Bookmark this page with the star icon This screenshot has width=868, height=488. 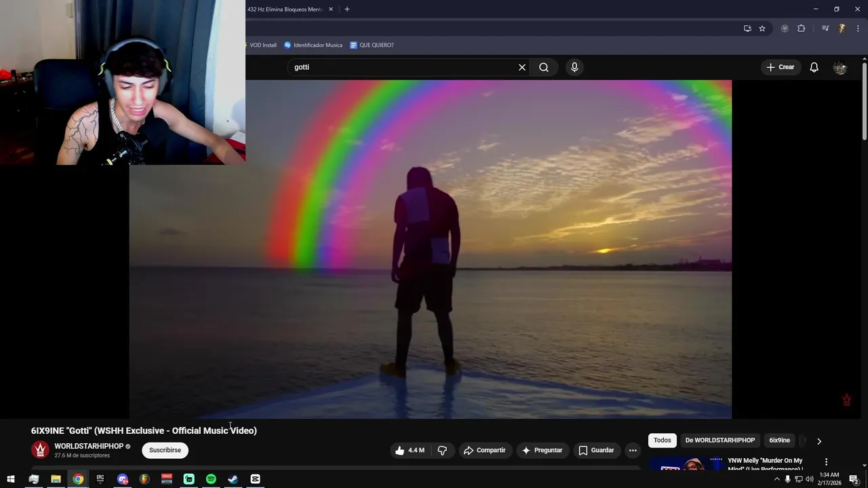coord(762,28)
